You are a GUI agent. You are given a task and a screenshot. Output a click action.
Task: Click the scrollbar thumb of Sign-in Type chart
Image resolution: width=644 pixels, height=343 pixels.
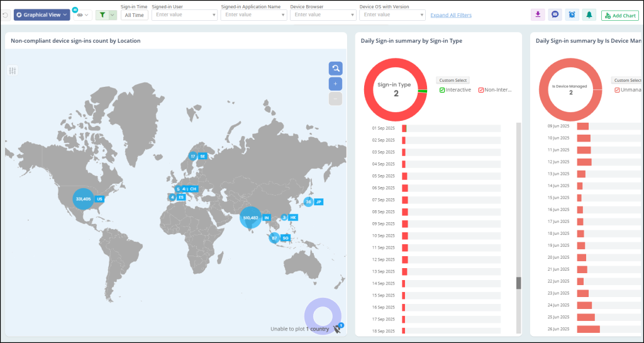[519, 283]
